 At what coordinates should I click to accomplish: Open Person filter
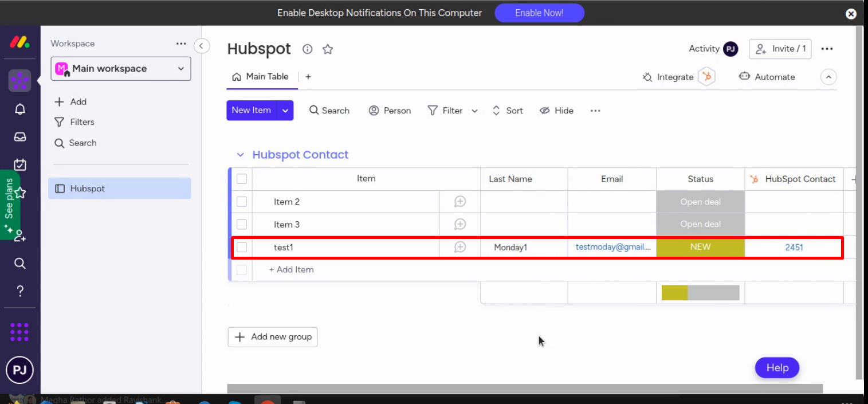(390, 111)
